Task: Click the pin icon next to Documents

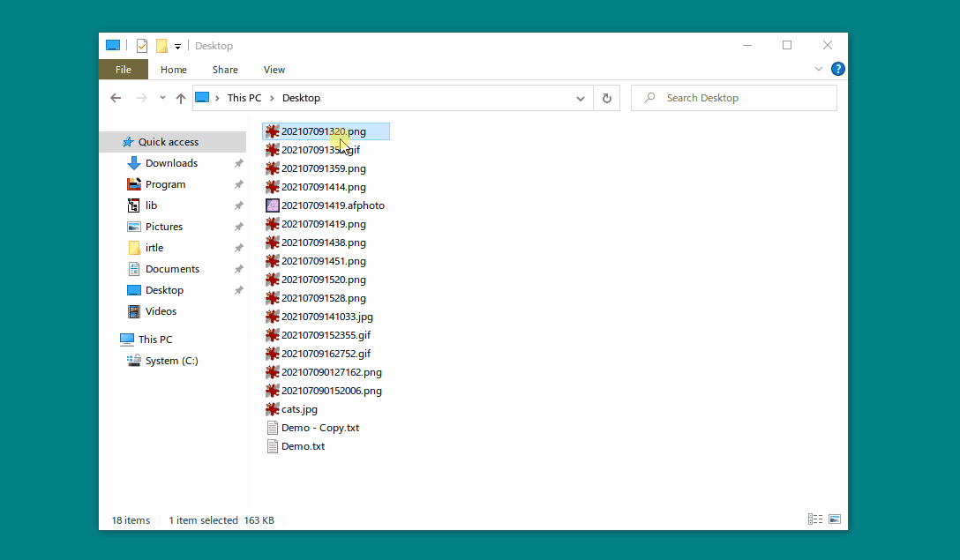Action: [239, 269]
